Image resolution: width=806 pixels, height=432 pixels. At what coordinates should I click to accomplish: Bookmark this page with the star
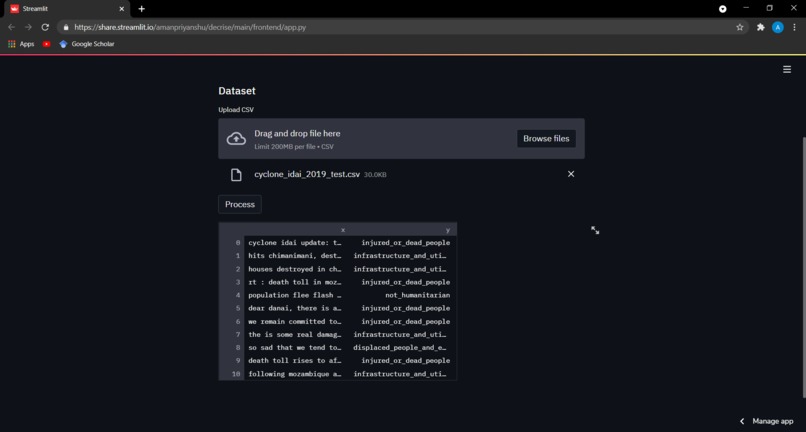coord(740,27)
